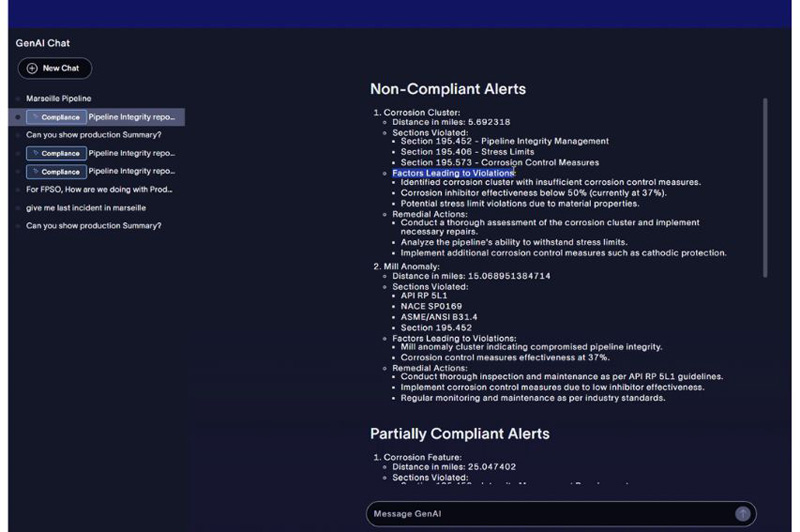Image resolution: width=800 pixels, height=532 pixels.
Task: Click the '1. Corrosion Cluster:' item
Action: click(417, 112)
